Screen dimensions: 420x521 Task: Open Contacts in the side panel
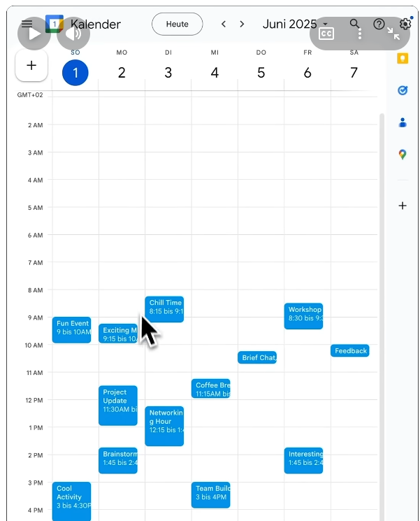coord(402,123)
